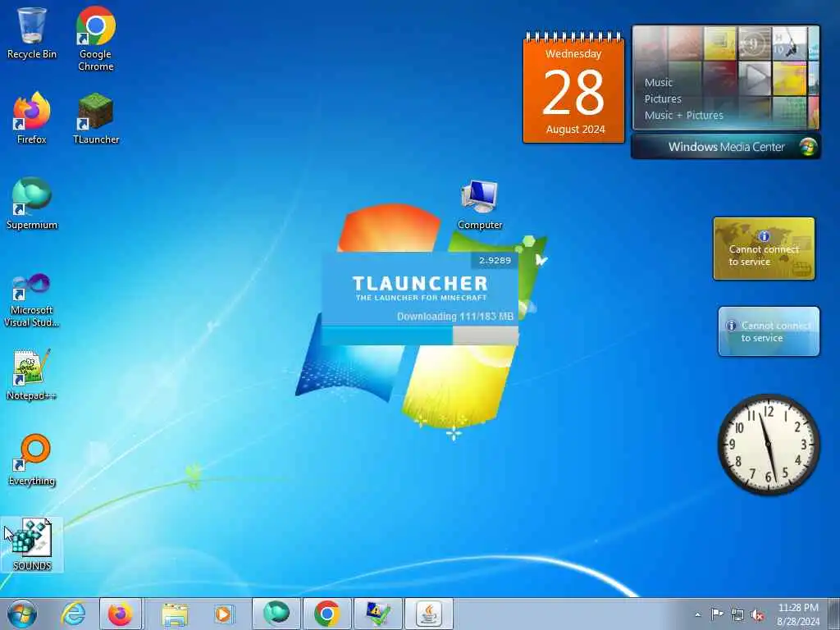Click the blue Cannot connect to service gadget
Screen dimensions: 840x630
click(769, 331)
